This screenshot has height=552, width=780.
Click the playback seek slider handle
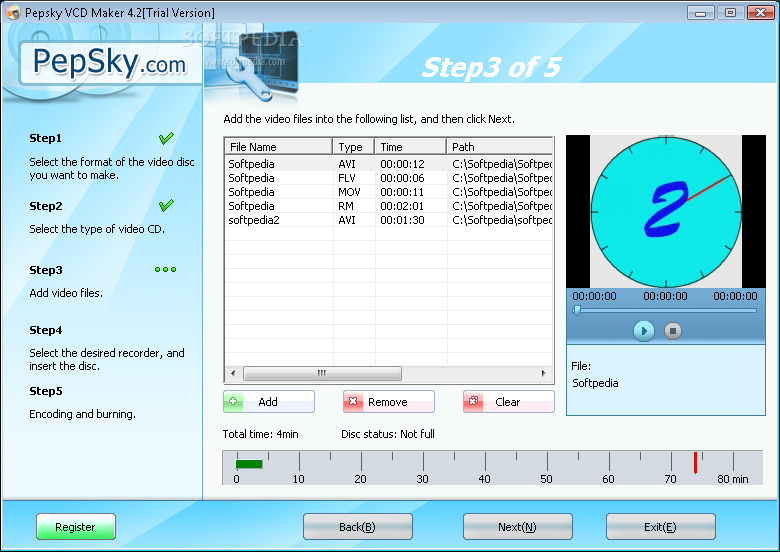[x=577, y=311]
